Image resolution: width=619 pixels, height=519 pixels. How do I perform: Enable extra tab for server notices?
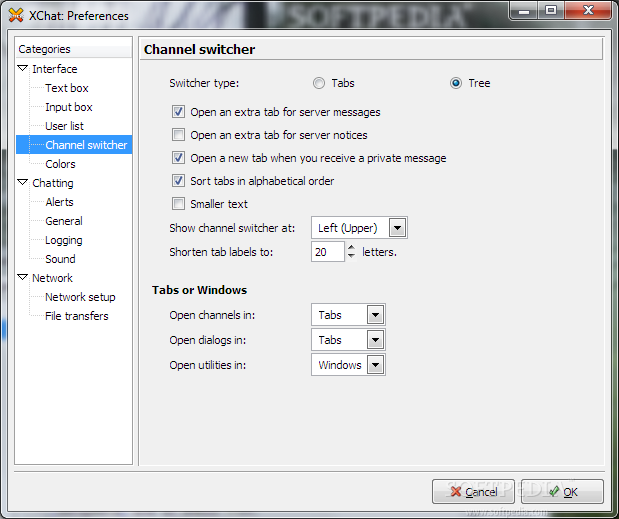pos(178,135)
